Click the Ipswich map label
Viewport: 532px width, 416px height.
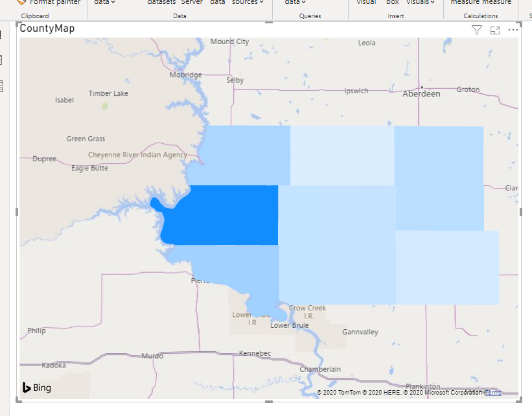coord(356,91)
